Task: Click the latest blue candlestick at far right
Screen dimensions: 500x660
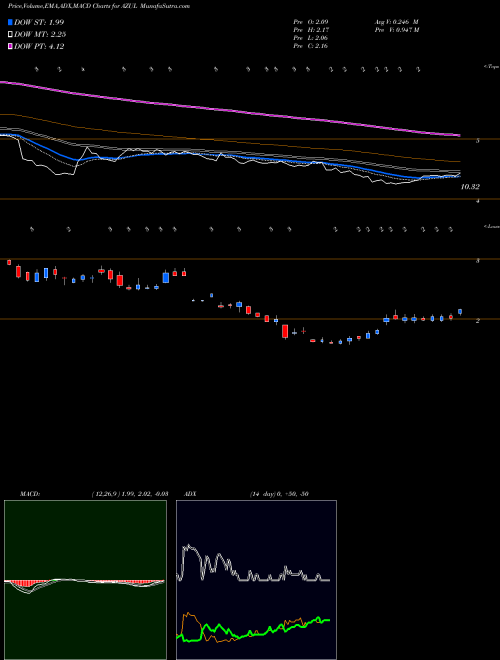Action: point(460,312)
